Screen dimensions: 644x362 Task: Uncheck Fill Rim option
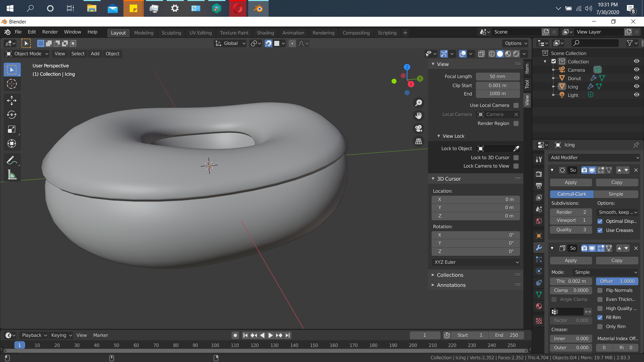pyautogui.click(x=600, y=317)
